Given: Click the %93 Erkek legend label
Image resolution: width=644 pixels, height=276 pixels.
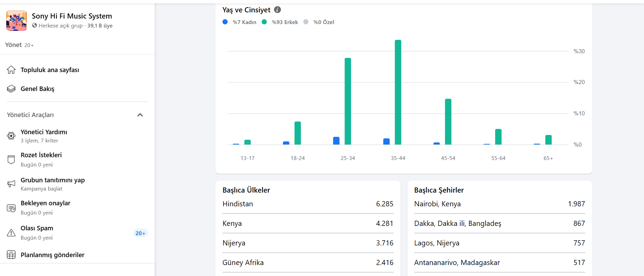Looking at the screenshot, I should [285, 22].
